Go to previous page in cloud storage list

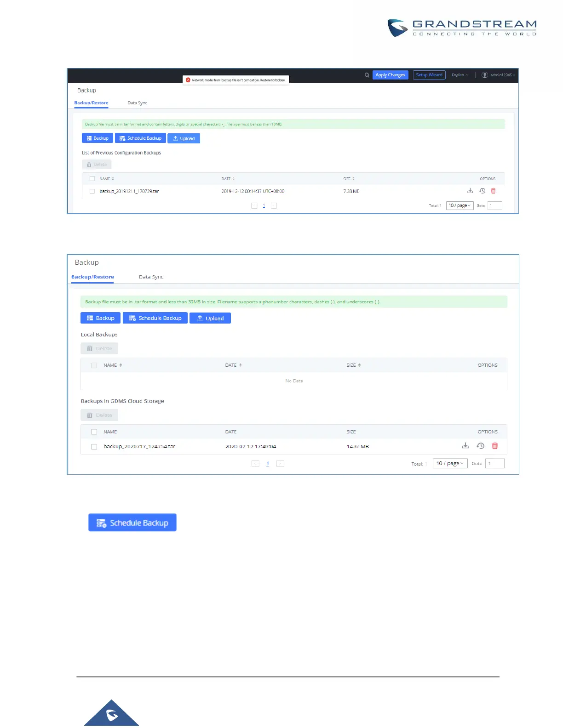coord(255,463)
